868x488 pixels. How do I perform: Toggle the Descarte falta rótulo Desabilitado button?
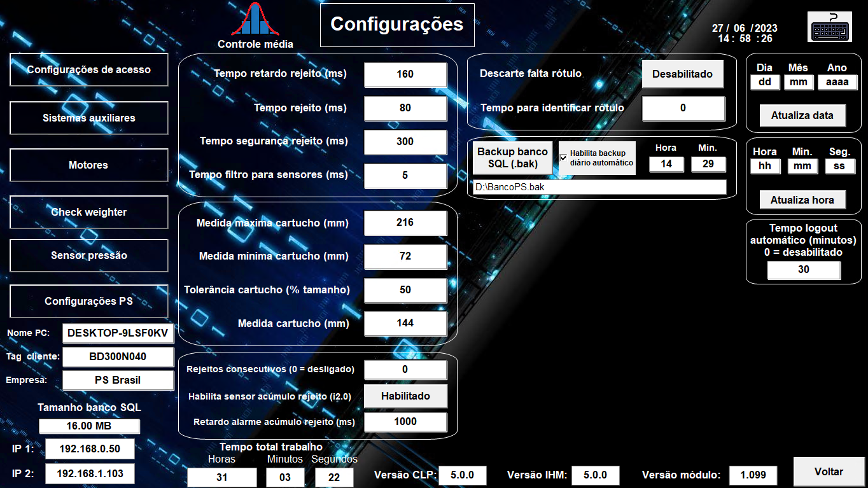click(682, 74)
